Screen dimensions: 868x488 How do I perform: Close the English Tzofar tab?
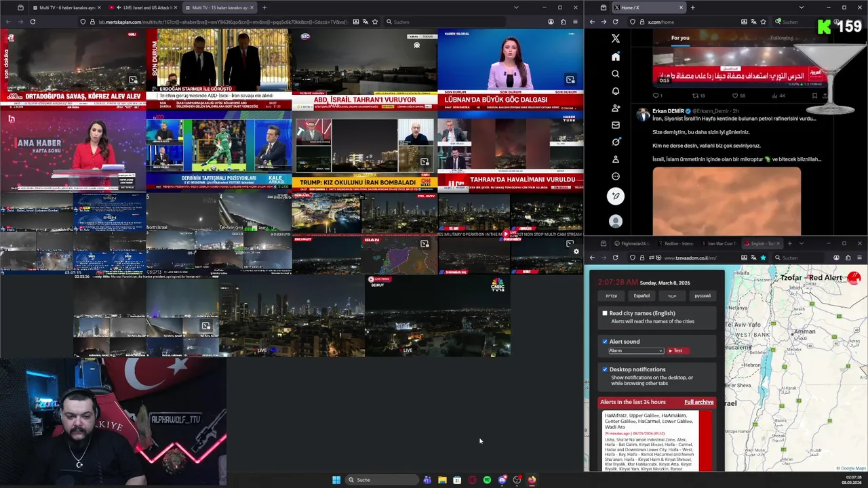click(x=778, y=243)
